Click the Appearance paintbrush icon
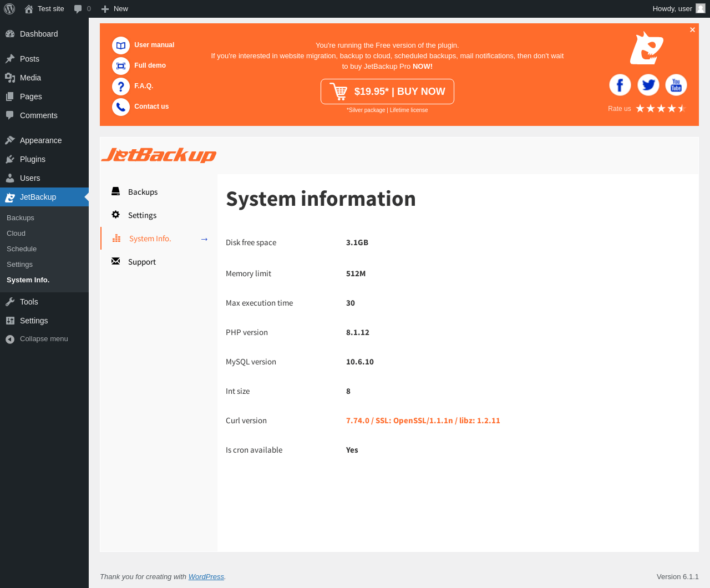This screenshot has height=588, width=710. pos(10,140)
